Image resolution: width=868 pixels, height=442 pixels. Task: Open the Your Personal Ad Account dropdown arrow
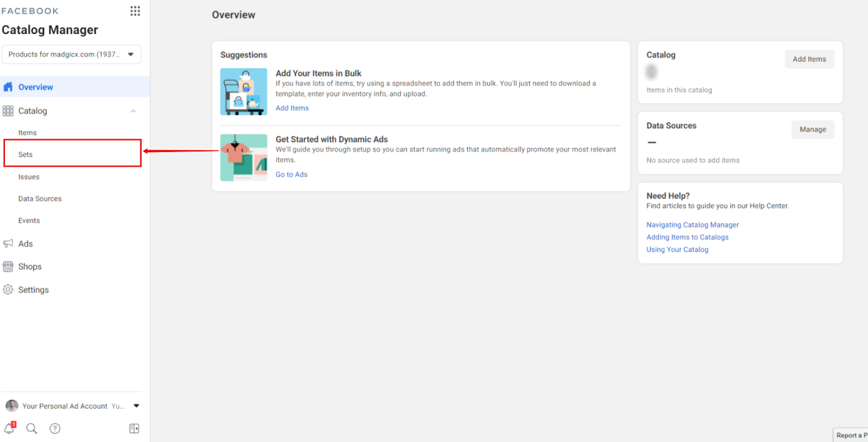click(x=136, y=406)
